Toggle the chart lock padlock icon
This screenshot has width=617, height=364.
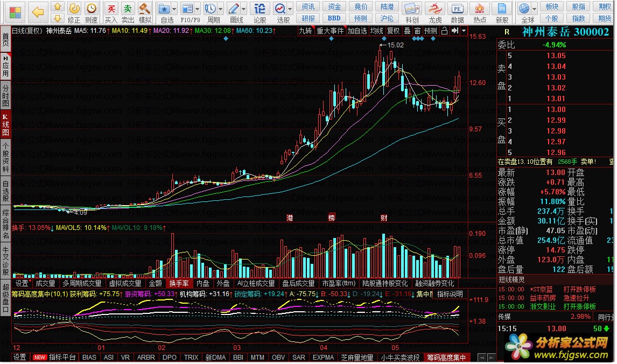444,31
